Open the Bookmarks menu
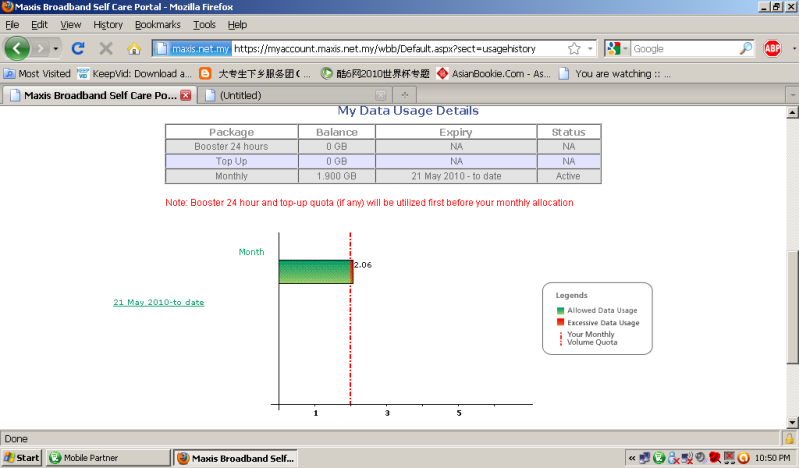The height and width of the screenshot is (468, 799). coord(157,24)
